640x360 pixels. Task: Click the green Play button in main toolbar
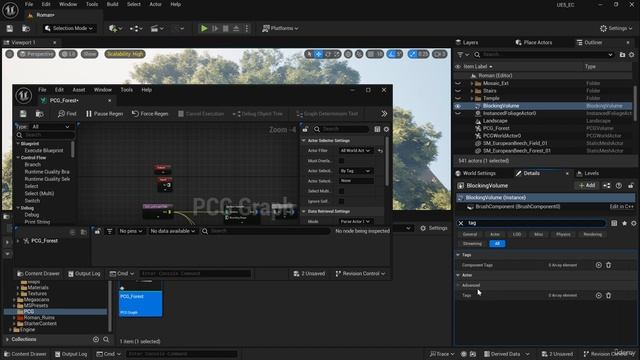coord(204,28)
